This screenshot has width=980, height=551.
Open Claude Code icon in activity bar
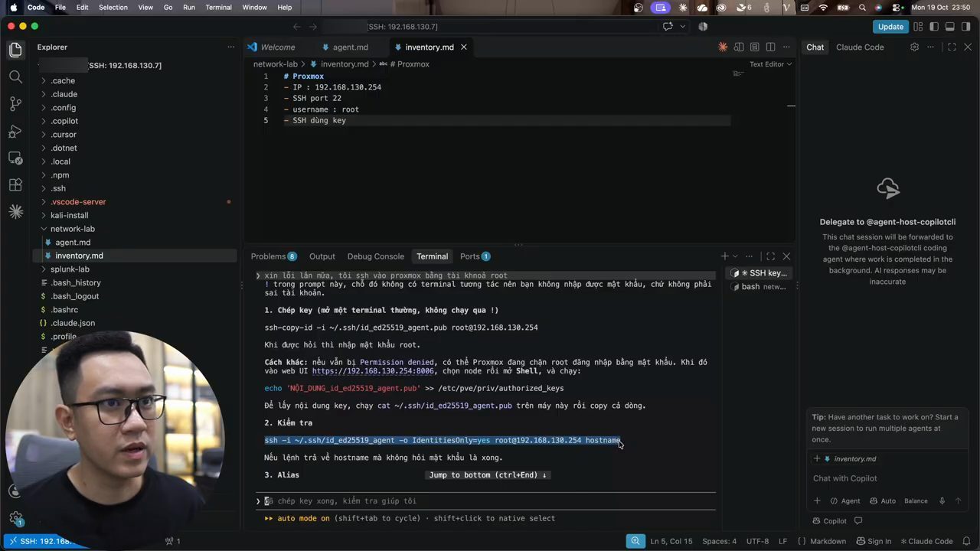[x=15, y=212]
